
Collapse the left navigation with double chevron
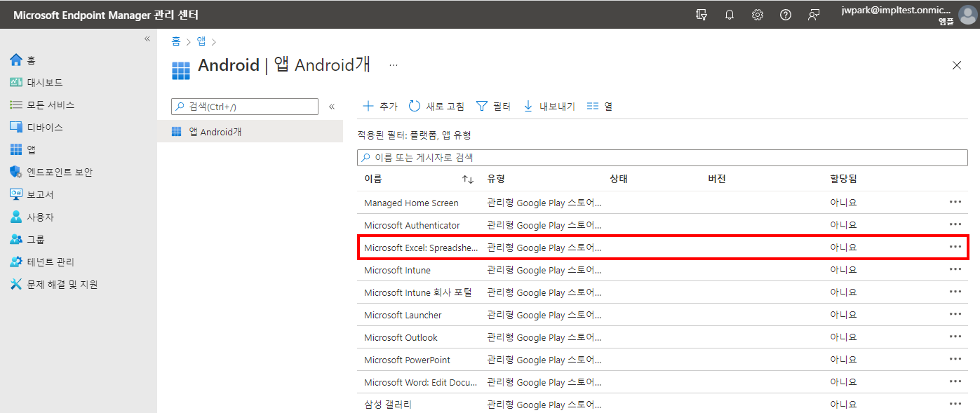147,39
